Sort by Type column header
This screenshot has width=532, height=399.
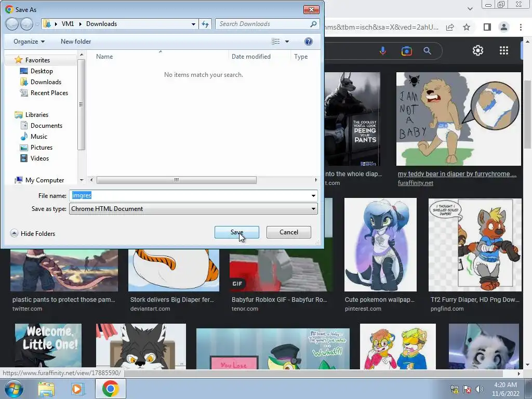pyautogui.click(x=301, y=57)
